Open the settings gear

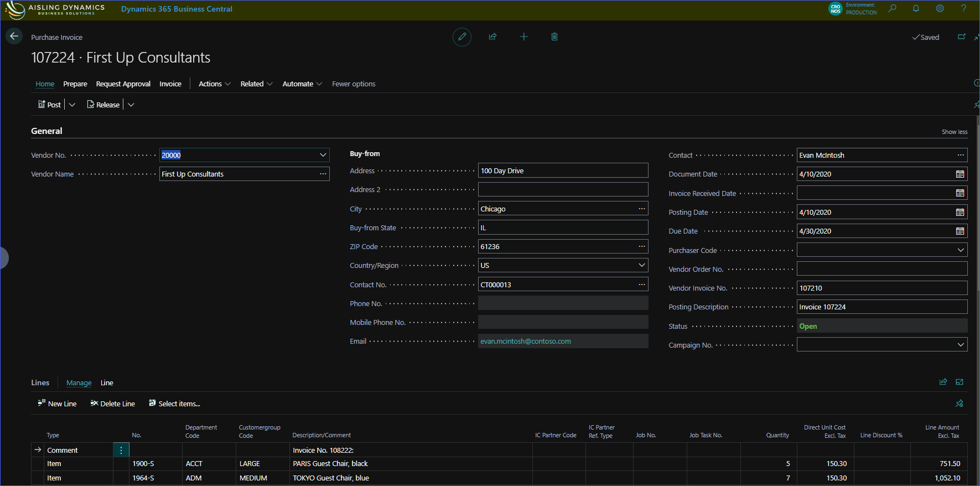click(x=940, y=8)
